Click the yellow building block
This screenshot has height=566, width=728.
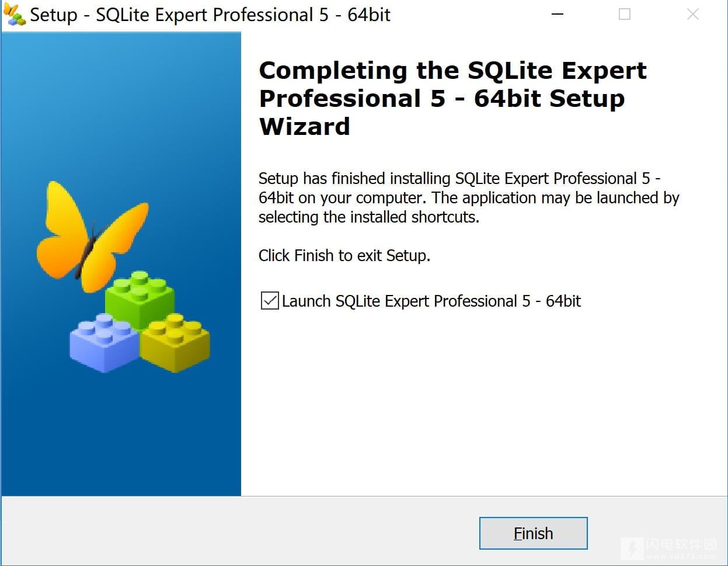pyautogui.click(x=175, y=343)
